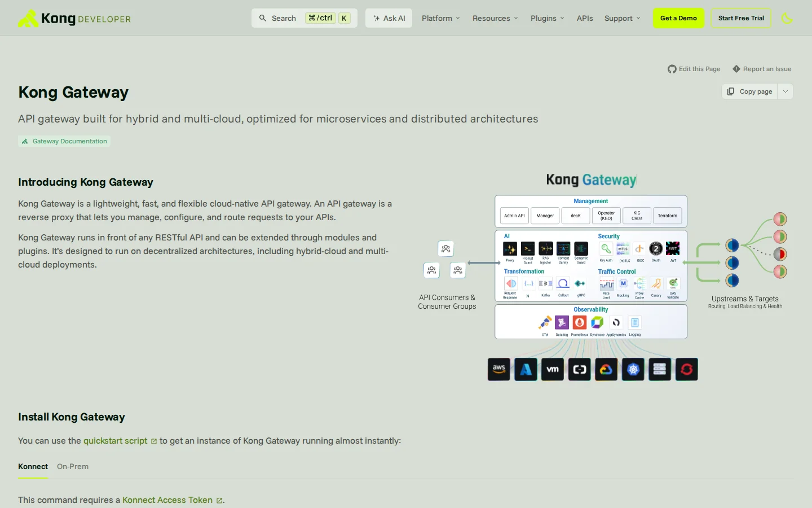
Task: Open the Konnect Access Token link
Action: point(173,500)
